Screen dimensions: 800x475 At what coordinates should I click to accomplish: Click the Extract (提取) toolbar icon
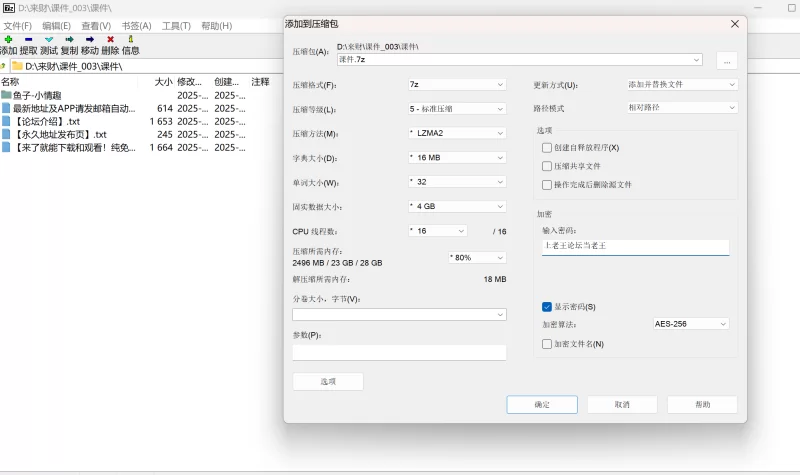pos(29,39)
